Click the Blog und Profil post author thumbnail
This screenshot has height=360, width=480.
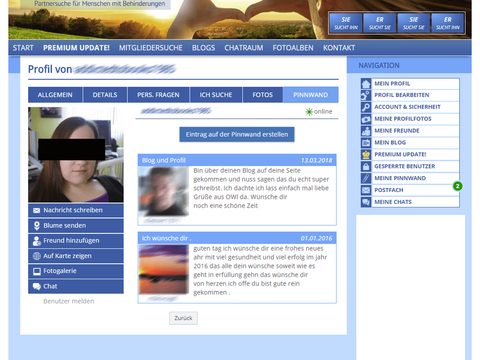[163, 192]
